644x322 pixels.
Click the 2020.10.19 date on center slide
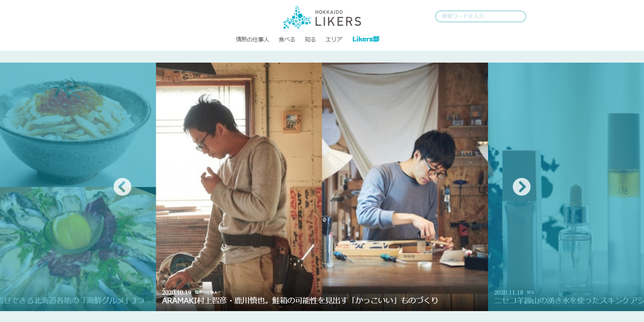[x=176, y=292]
